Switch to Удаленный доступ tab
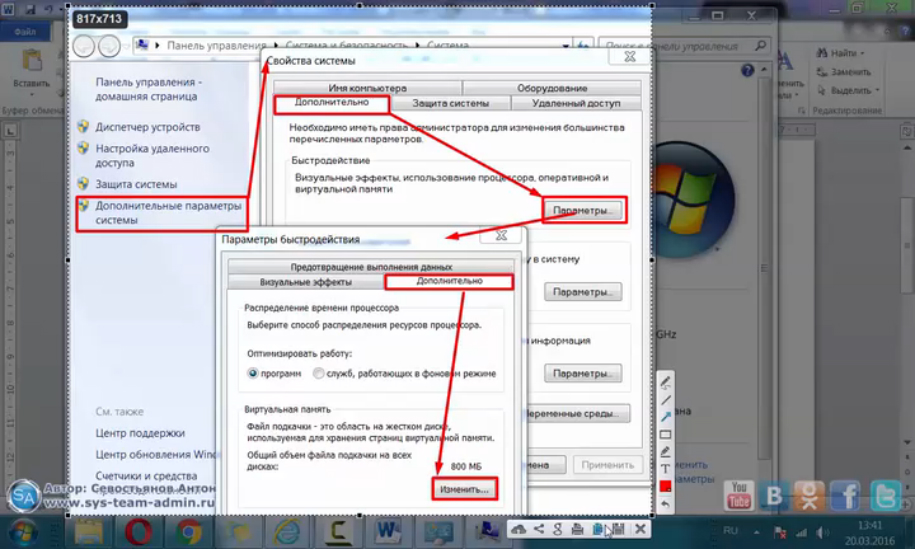Screen dimensions: 915x549 [576, 103]
